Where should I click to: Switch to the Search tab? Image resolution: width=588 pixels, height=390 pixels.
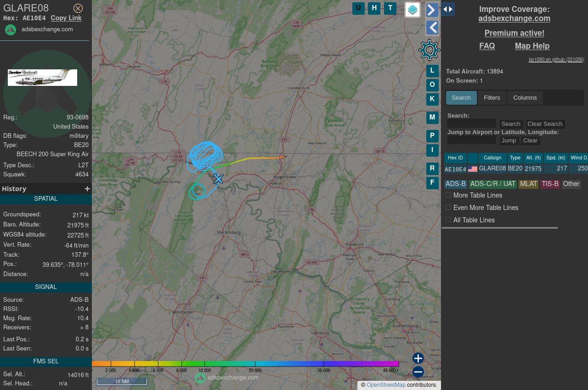461,98
